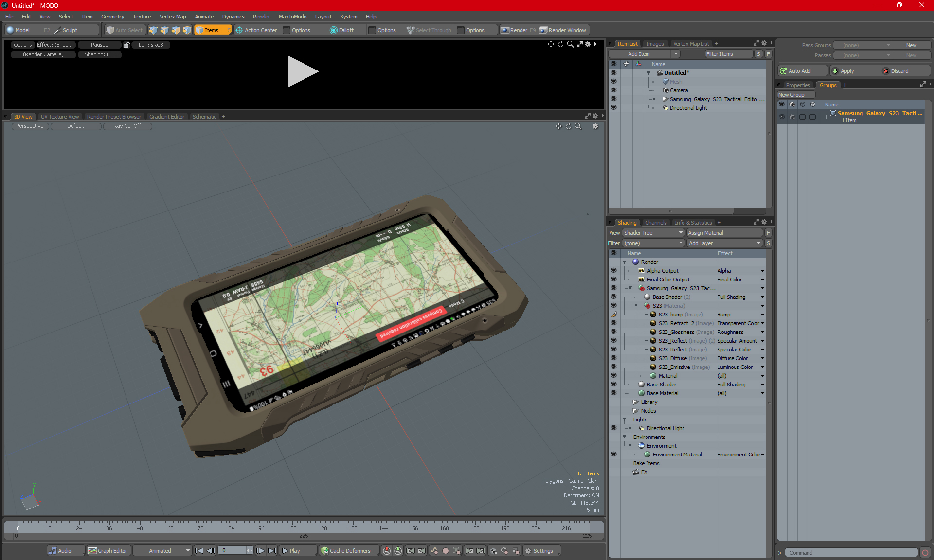The image size is (934, 560).
Task: Click the preview zoom magnifier icon
Action: point(570,44)
